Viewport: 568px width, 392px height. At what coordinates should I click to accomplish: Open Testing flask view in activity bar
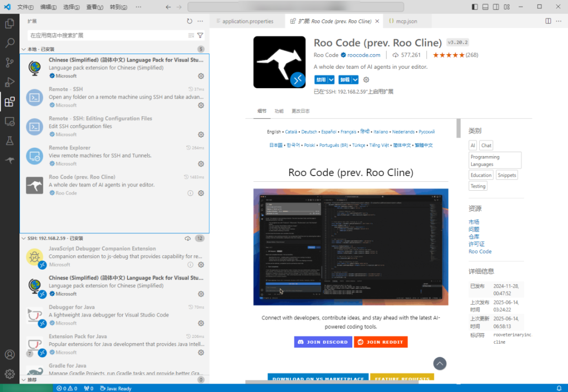(10, 141)
